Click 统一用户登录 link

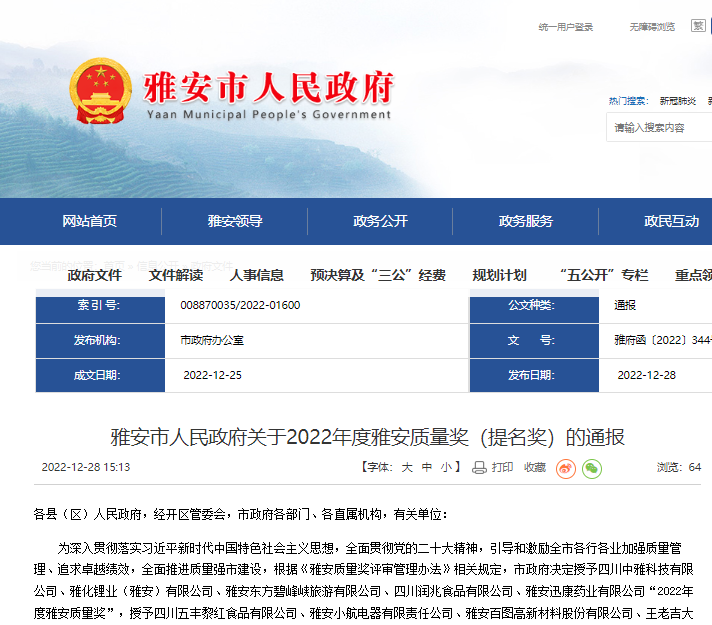click(565, 27)
